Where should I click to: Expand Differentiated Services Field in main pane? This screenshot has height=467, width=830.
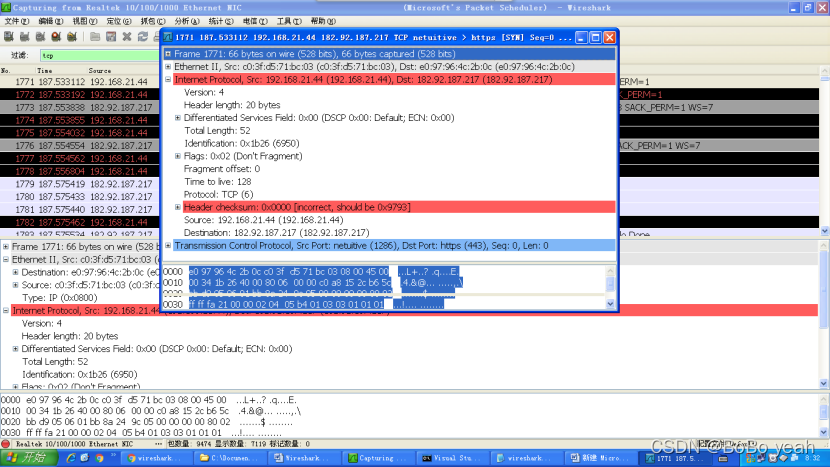tap(15, 349)
